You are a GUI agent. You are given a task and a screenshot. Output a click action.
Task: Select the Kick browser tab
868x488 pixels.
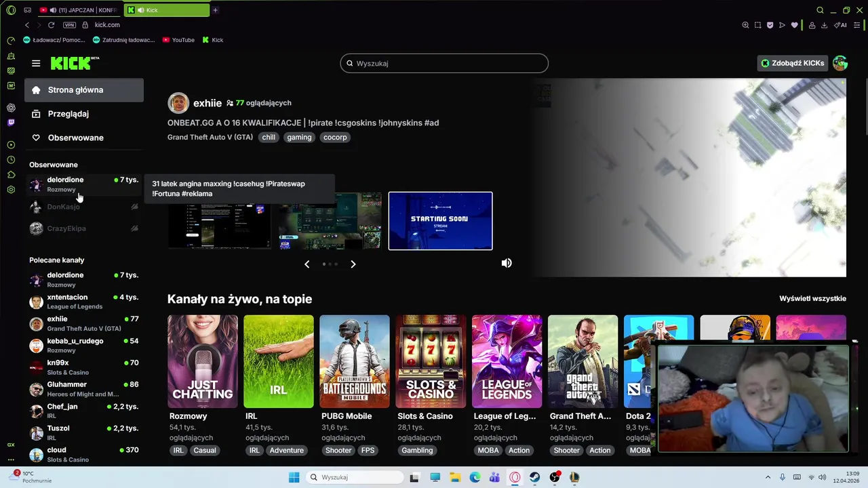tap(167, 10)
